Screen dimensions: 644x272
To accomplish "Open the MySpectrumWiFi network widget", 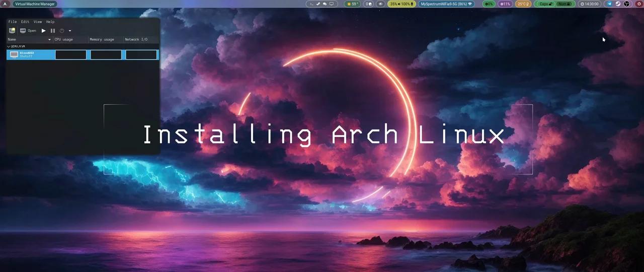I will (446, 4).
